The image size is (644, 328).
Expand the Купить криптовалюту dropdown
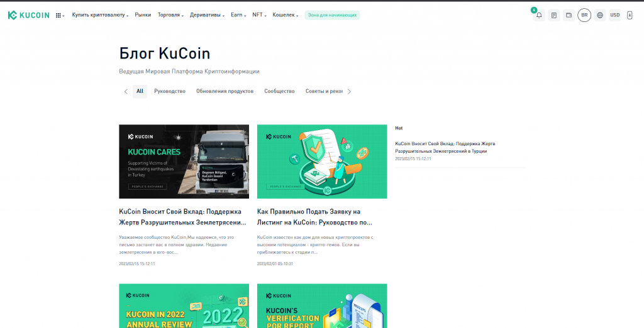coord(100,15)
